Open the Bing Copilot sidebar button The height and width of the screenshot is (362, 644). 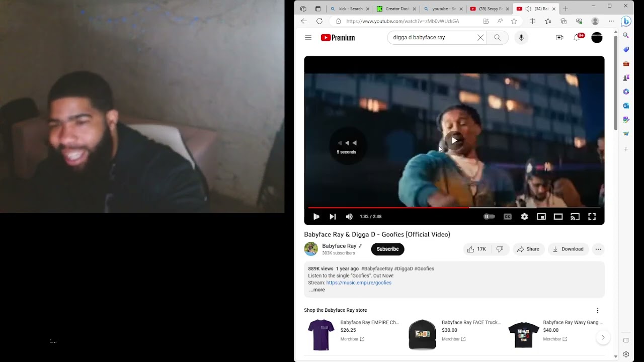coord(626,21)
